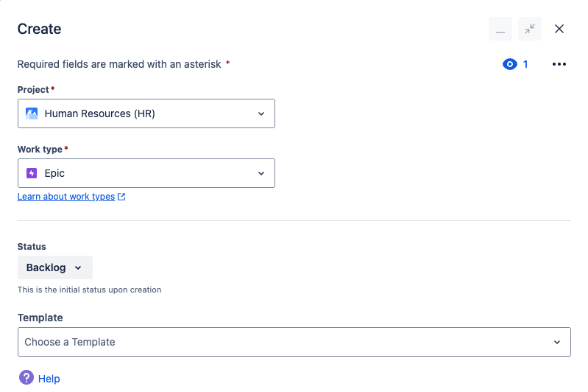Expand the Template dropdown arrow
The height and width of the screenshot is (392, 588).
point(557,342)
